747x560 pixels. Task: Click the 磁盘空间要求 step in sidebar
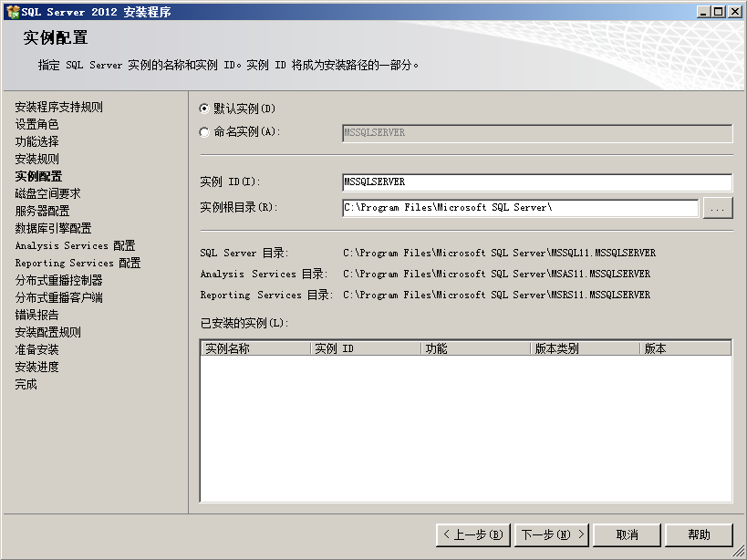[x=48, y=193]
